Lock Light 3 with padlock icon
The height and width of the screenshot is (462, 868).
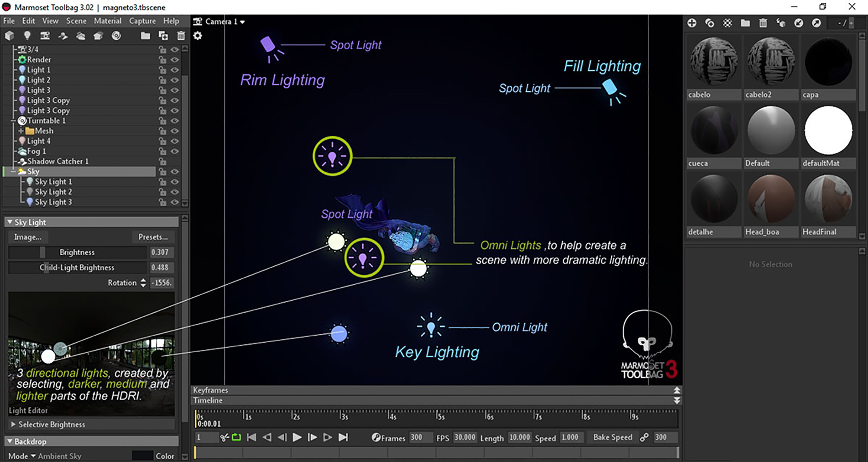163,90
